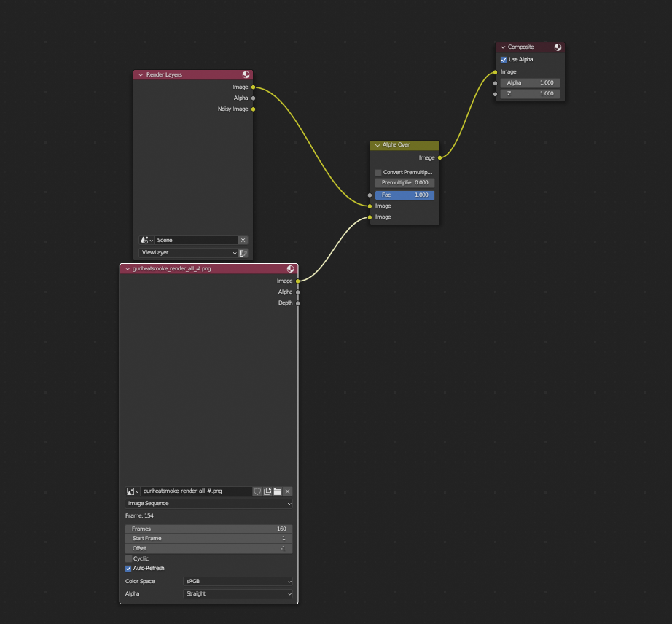672x624 pixels.
Task: Open the Straight alpha mode dropdown
Action: 238,594
